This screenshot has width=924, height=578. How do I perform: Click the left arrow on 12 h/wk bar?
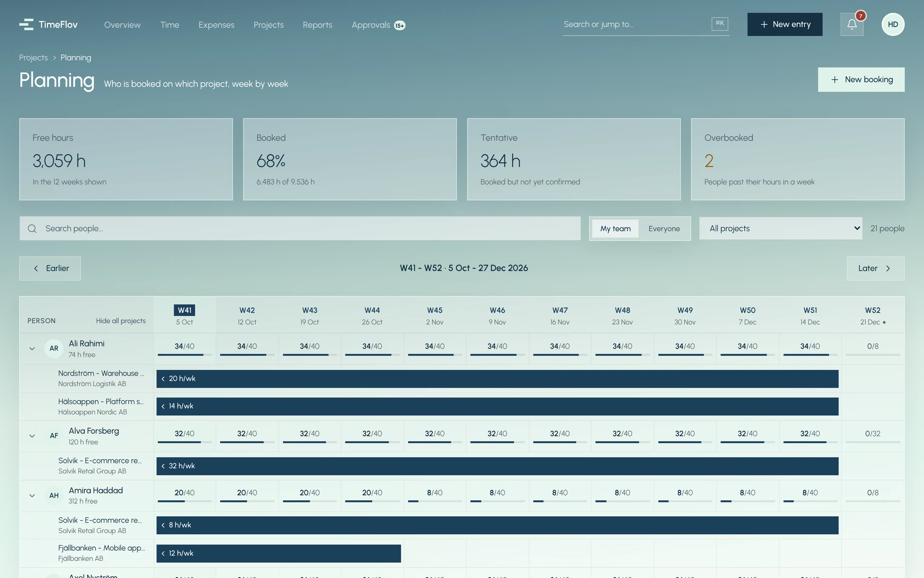click(163, 553)
